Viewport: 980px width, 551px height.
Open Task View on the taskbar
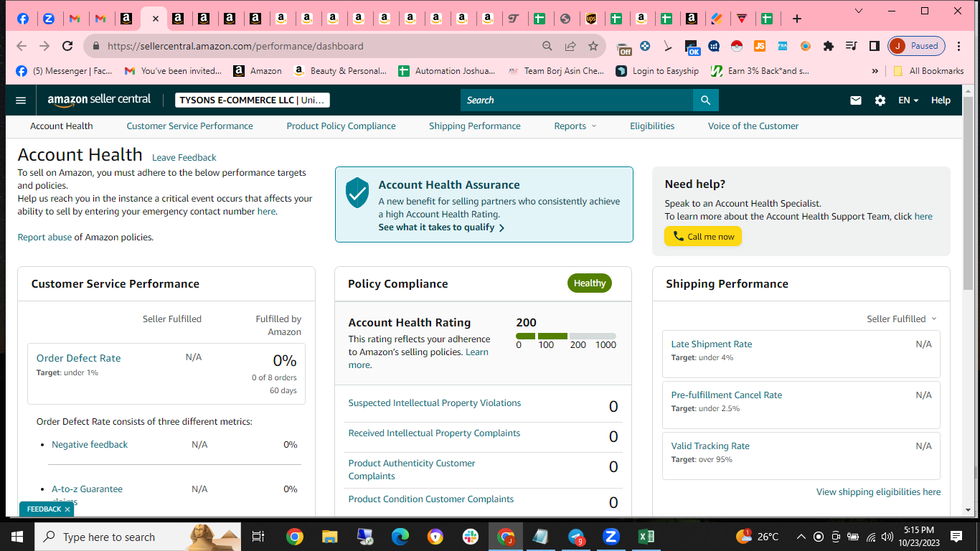tap(258, 537)
